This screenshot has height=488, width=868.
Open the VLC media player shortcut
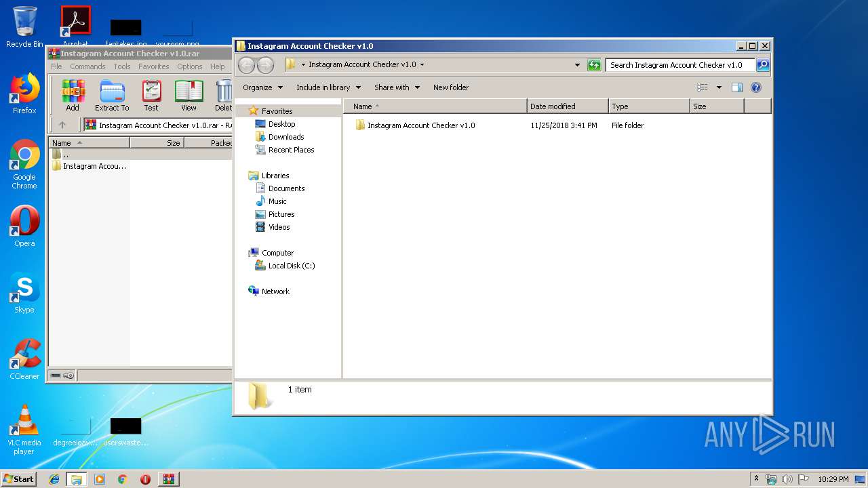[24, 430]
